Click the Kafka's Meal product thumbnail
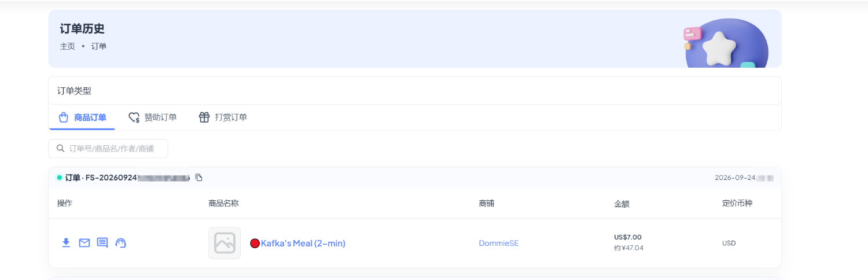Viewport: 868px width, 280px height. coord(225,243)
